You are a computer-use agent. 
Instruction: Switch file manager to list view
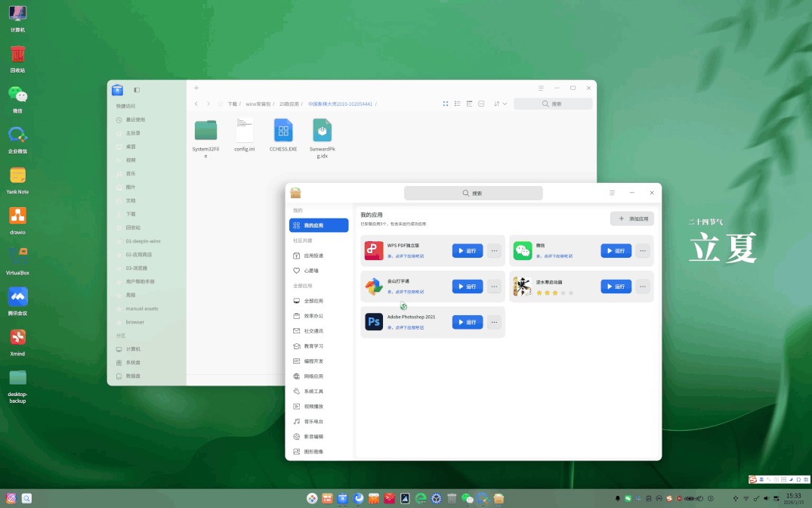(x=457, y=104)
